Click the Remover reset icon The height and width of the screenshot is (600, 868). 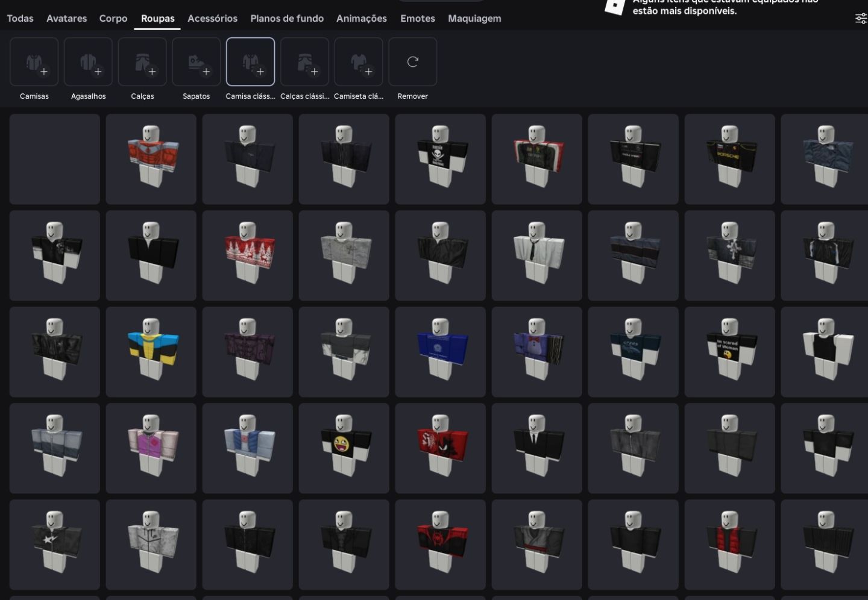(413, 62)
